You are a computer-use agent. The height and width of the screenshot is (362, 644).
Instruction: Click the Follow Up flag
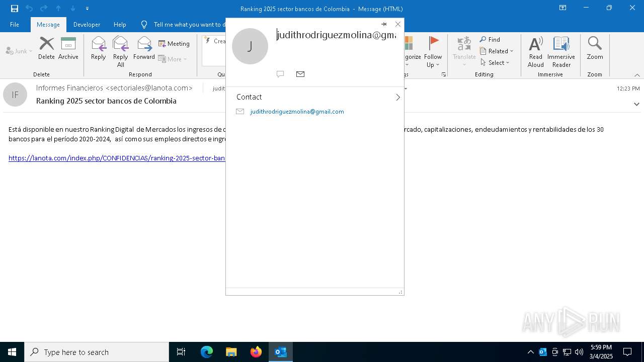(433, 51)
